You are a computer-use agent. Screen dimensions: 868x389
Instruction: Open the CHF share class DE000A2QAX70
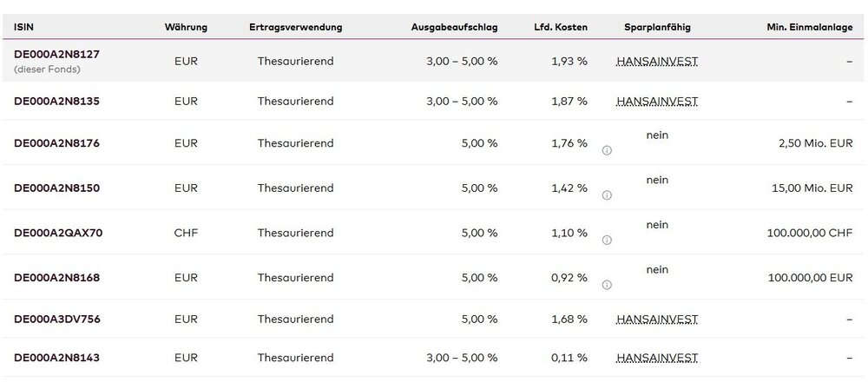56,233
